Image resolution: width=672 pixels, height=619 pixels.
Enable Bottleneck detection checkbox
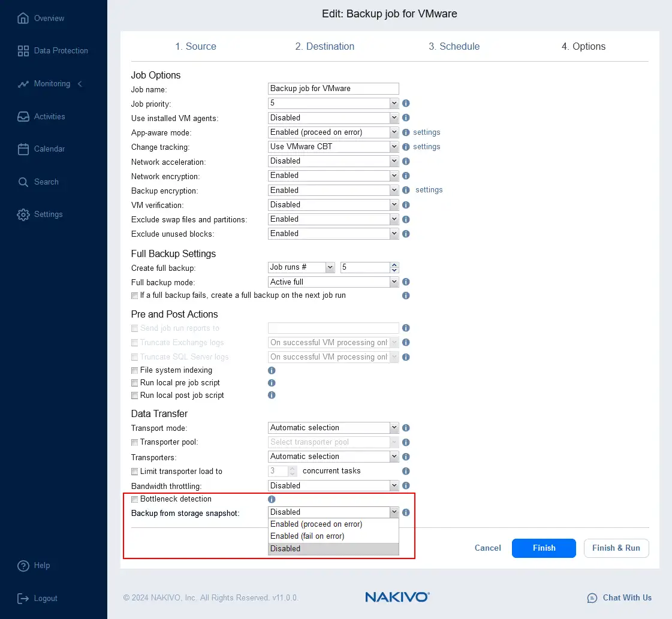coord(134,500)
